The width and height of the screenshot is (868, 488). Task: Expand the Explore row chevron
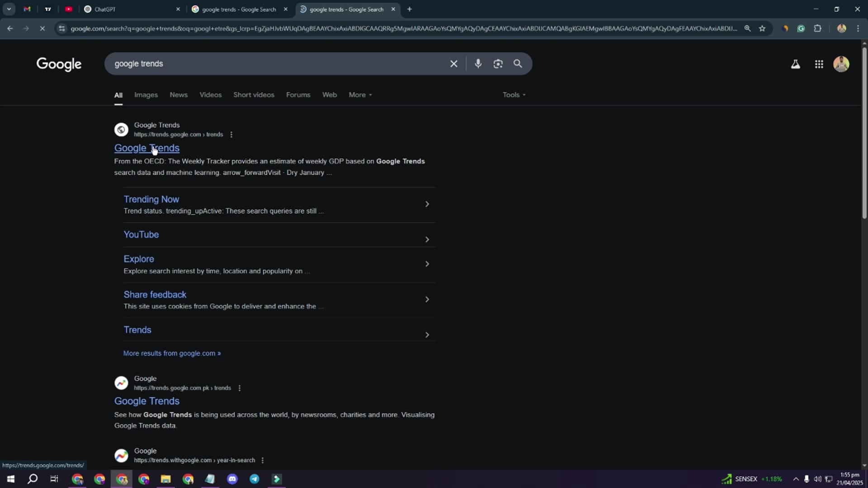click(x=427, y=264)
